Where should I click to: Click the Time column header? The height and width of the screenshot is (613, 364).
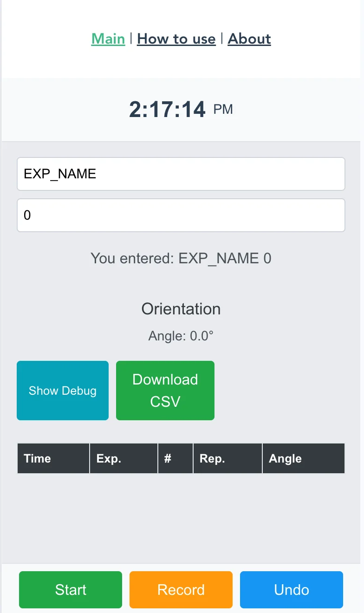tap(53, 458)
